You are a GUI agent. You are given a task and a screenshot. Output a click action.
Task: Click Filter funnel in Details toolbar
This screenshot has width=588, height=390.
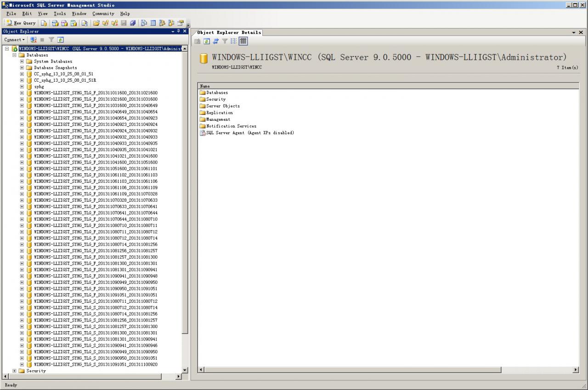(225, 41)
